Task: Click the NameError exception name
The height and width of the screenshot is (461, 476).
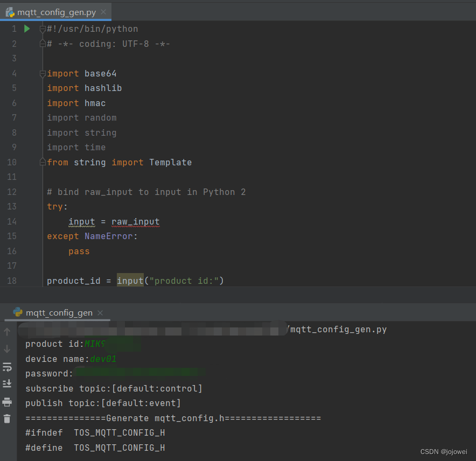Action: (x=109, y=236)
